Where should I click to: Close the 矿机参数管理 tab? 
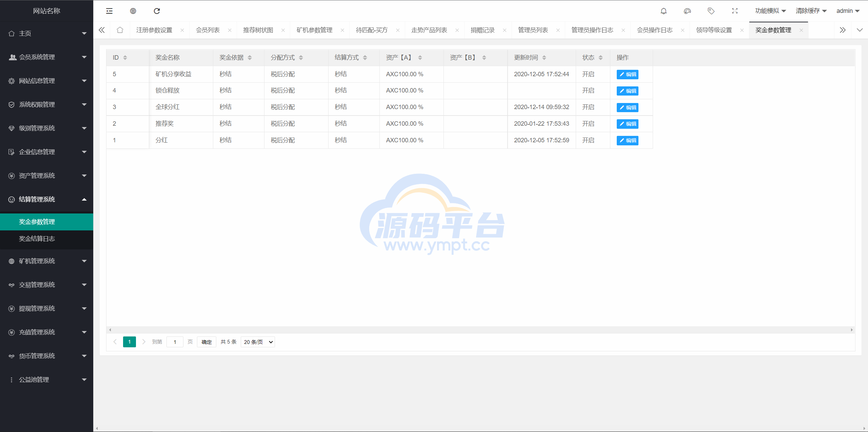click(342, 30)
